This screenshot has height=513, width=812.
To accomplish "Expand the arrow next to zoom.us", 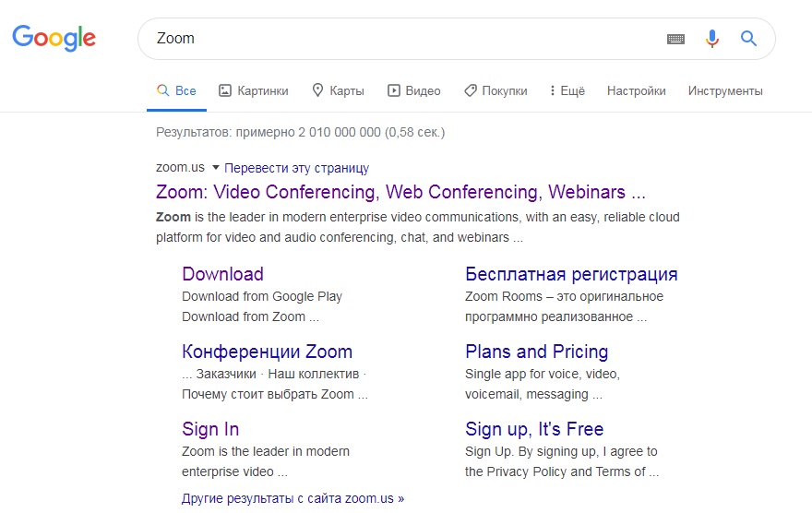I will (x=216, y=167).
